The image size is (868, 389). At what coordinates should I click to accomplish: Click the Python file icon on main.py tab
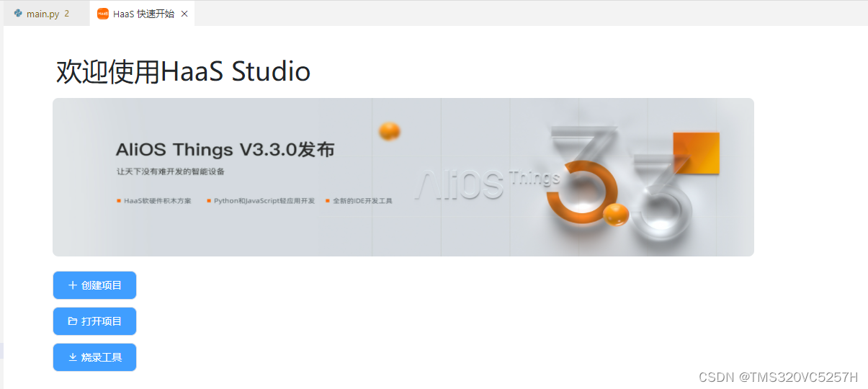click(18, 14)
